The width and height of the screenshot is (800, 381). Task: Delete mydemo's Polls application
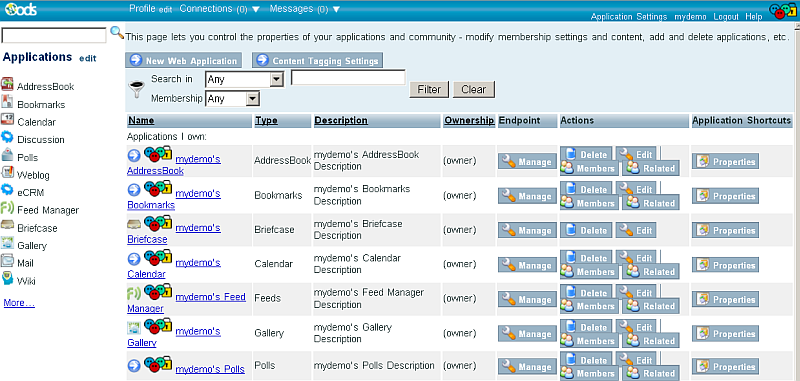point(586,360)
